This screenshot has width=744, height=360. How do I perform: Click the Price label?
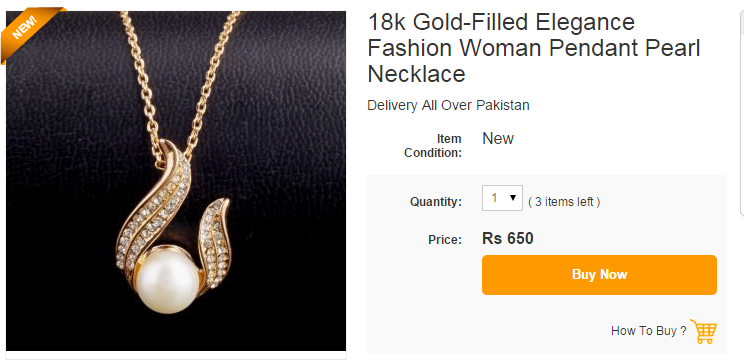[445, 240]
